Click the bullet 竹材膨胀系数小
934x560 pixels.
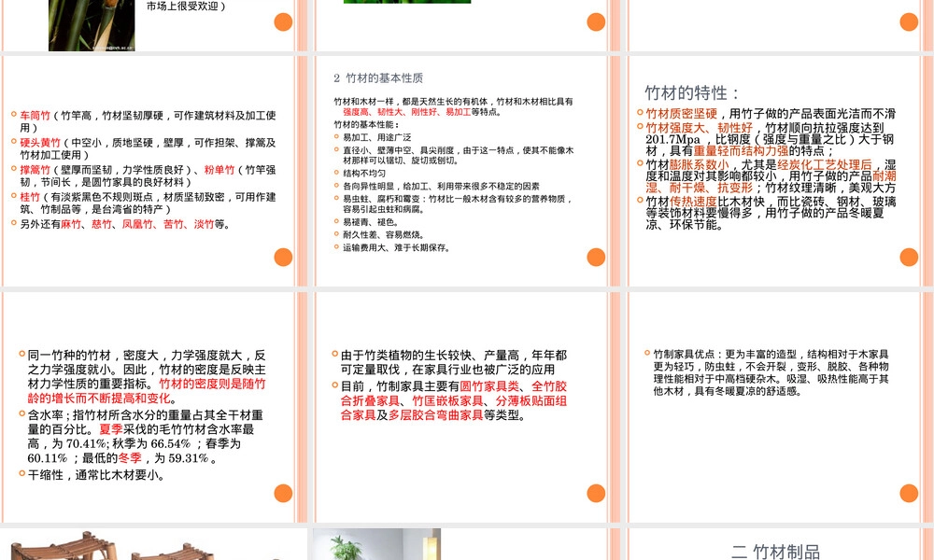point(771,176)
